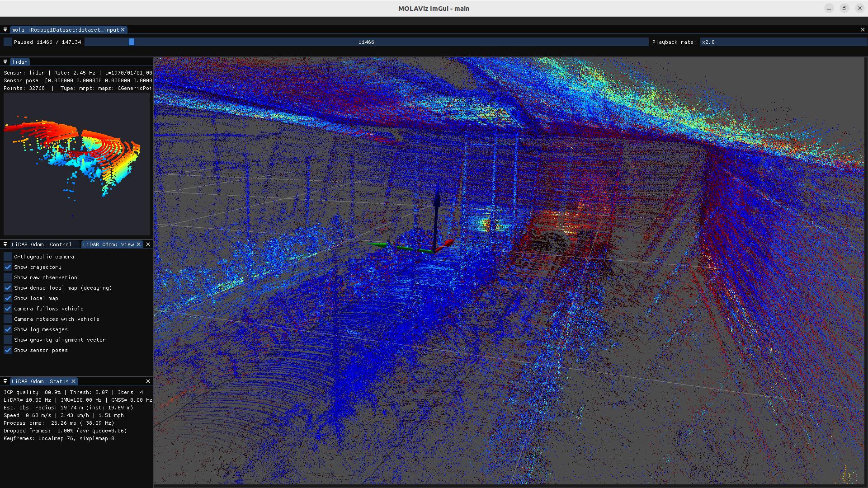Image resolution: width=868 pixels, height=488 pixels.
Task: Click the Keyframes Localmap status line
Action: tap(59, 438)
